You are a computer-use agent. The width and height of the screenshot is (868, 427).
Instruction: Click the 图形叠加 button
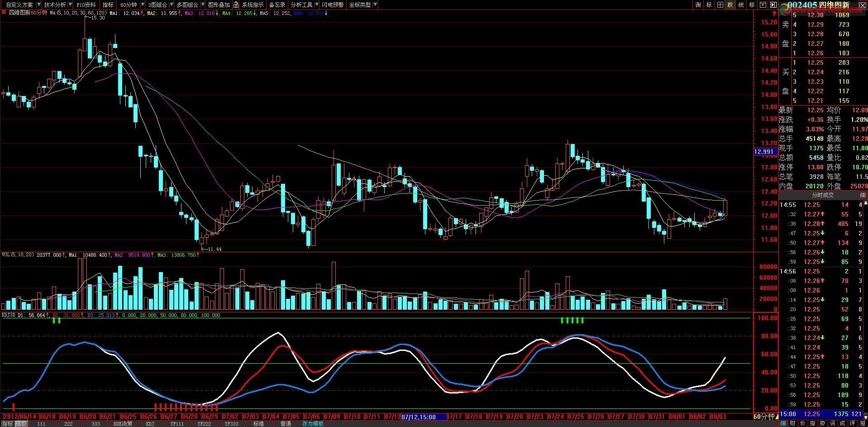coord(219,5)
